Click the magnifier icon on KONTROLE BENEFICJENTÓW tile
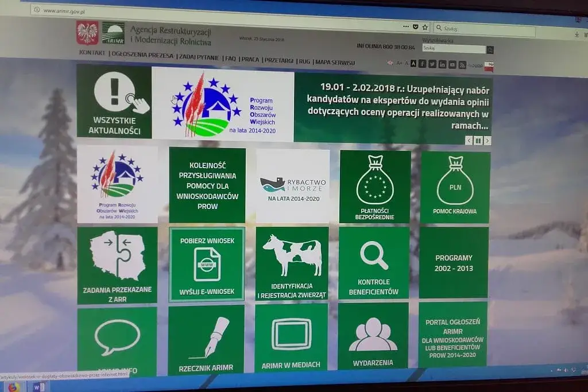 [x=373, y=255]
